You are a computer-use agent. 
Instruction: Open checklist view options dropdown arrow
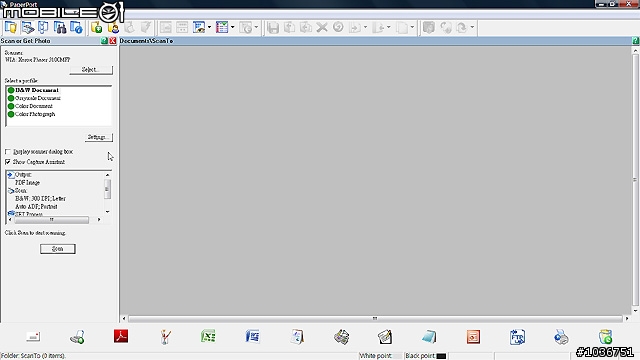tap(233, 28)
